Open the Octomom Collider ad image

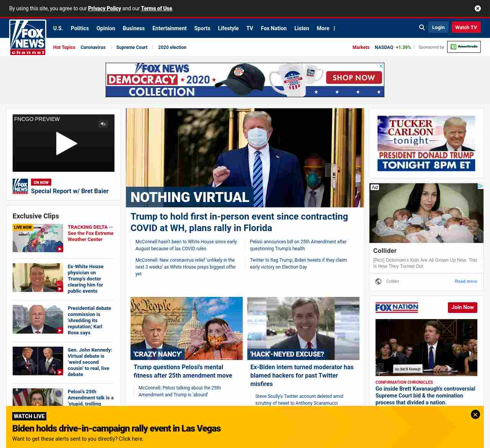coord(426,213)
